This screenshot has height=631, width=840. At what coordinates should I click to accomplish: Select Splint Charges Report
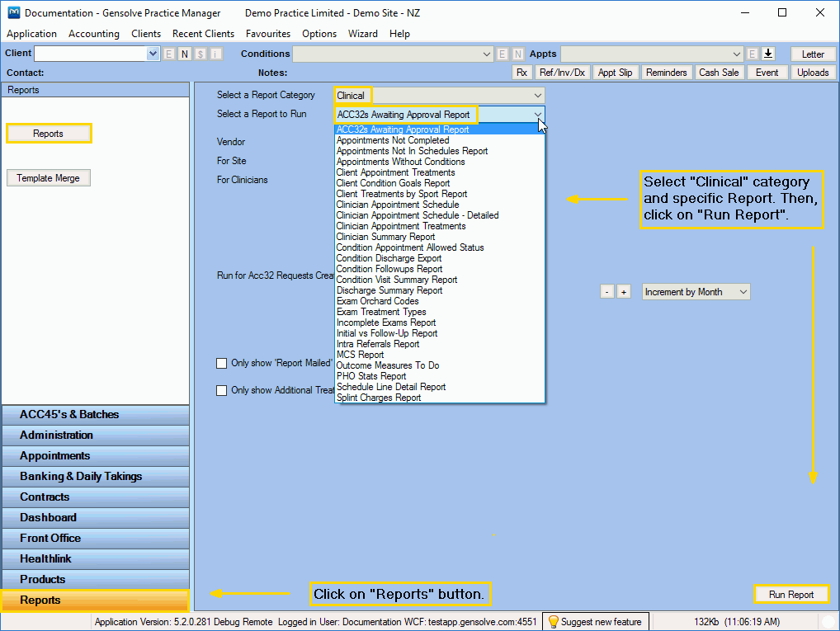439,398
